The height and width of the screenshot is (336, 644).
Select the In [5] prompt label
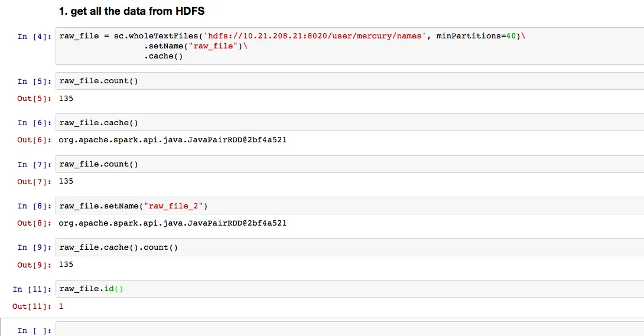pos(35,81)
